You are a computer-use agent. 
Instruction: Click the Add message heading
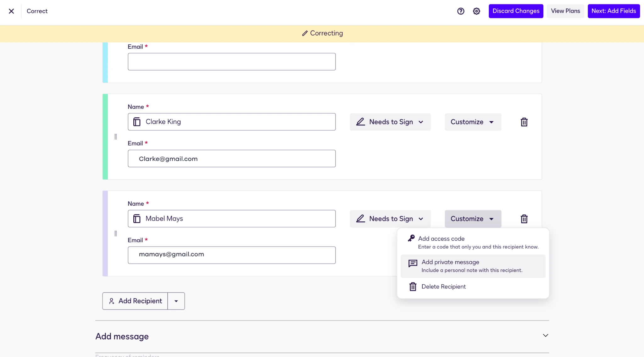click(x=122, y=336)
